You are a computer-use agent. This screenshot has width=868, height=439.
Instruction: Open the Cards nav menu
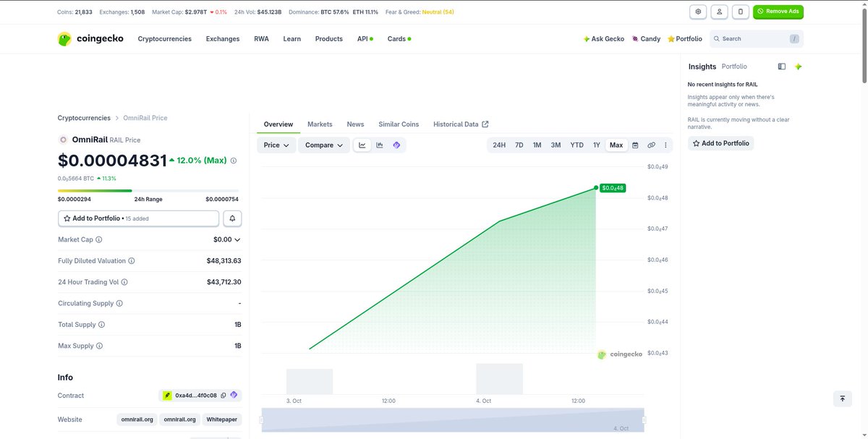point(399,39)
